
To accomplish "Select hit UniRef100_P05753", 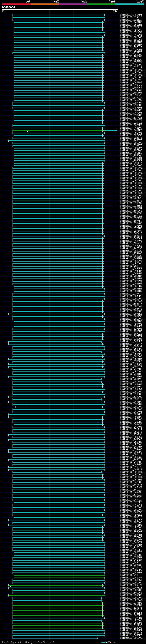I will click(x=131, y=316).
